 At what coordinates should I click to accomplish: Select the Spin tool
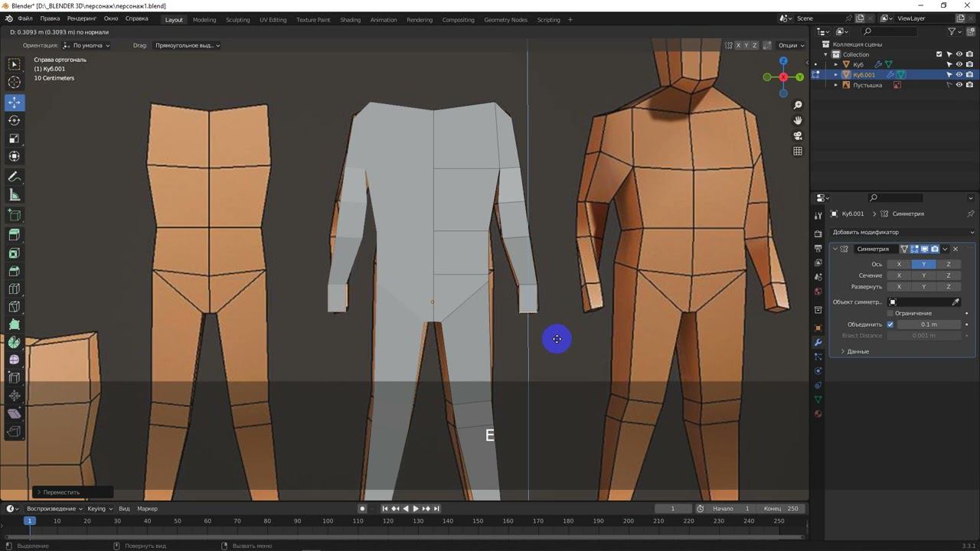[15, 343]
